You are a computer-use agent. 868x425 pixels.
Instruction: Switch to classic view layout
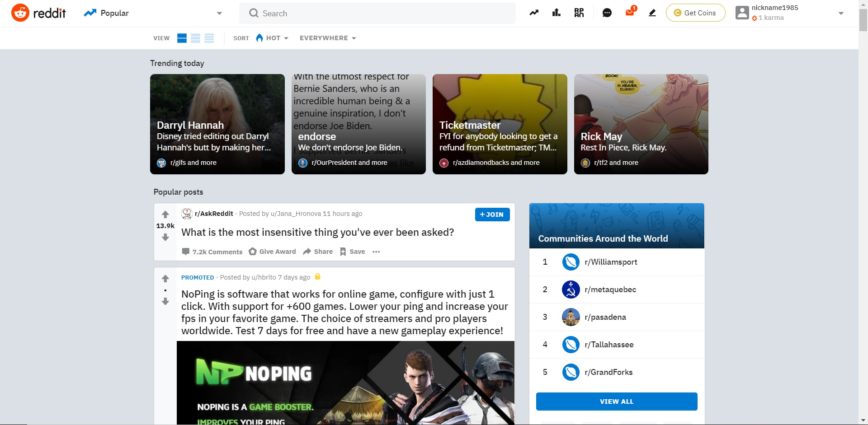[x=195, y=38]
